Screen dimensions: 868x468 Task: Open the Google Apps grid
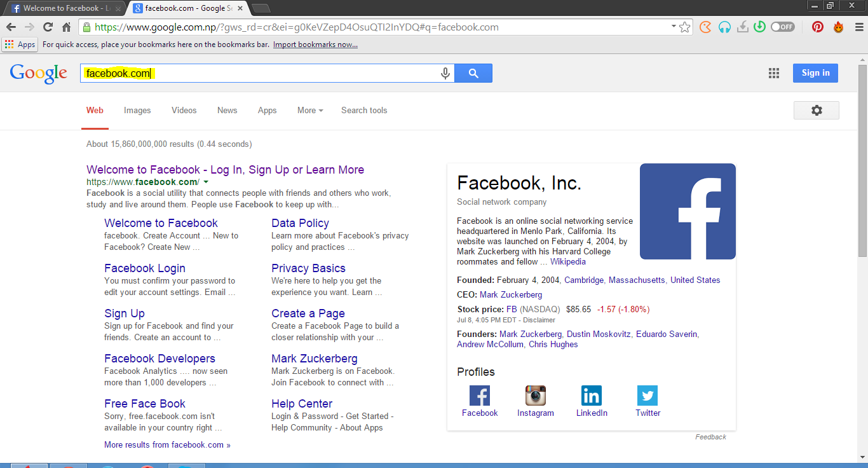tap(773, 73)
